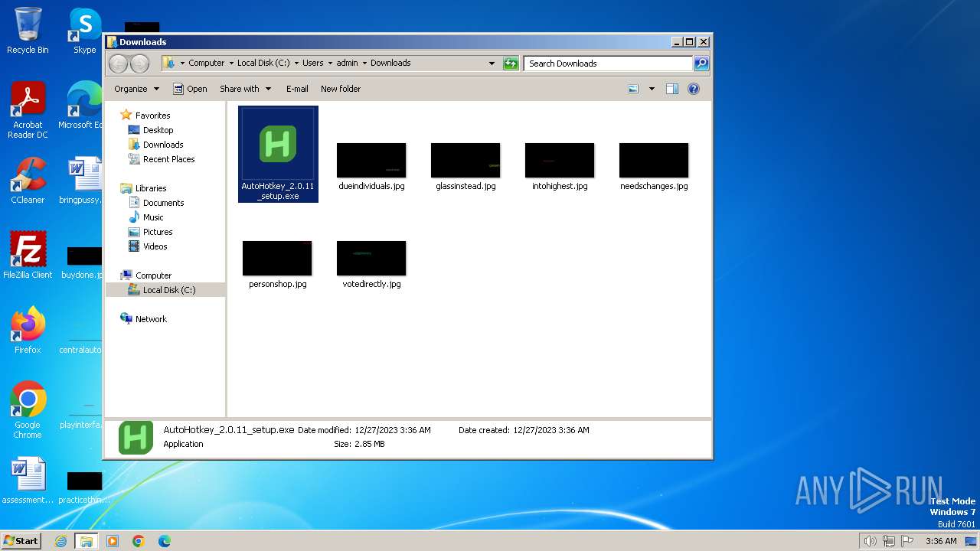The height and width of the screenshot is (551, 980).
Task: Click Windows Explorer taskbar button
Action: click(x=87, y=541)
